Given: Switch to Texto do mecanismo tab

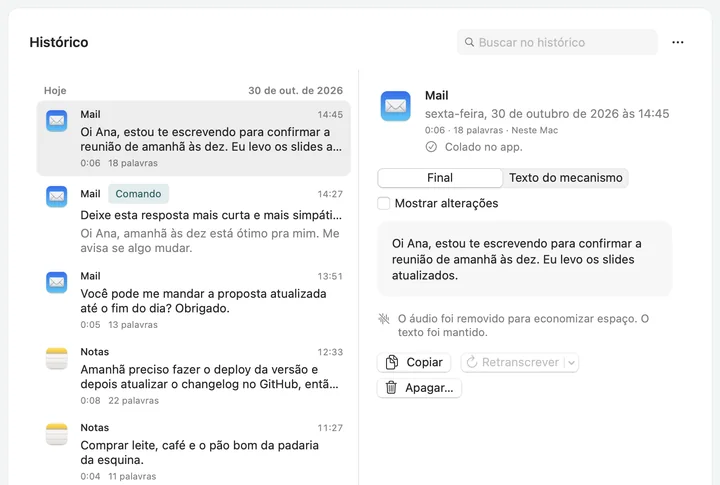Looking at the screenshot, I should 566,178.
